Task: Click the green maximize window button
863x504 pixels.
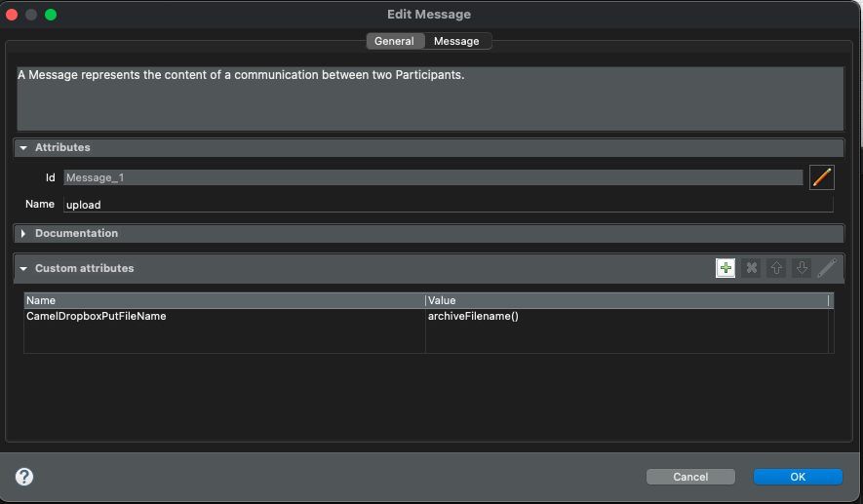Action: (51, 15)
